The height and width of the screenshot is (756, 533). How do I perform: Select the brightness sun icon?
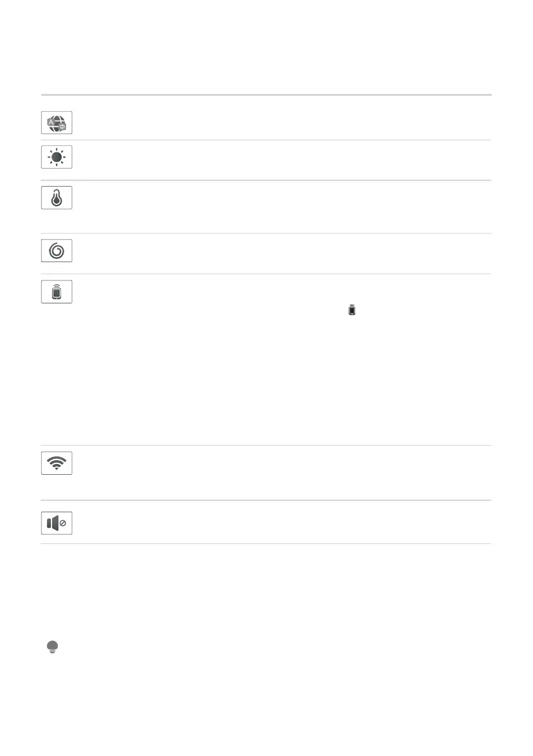click(57, 157)
